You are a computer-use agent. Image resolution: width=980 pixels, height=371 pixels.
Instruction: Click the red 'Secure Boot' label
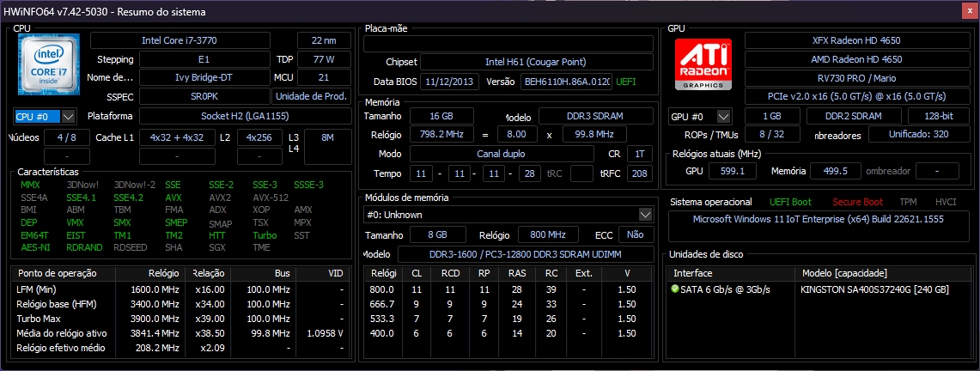click(x=857, y=202)
